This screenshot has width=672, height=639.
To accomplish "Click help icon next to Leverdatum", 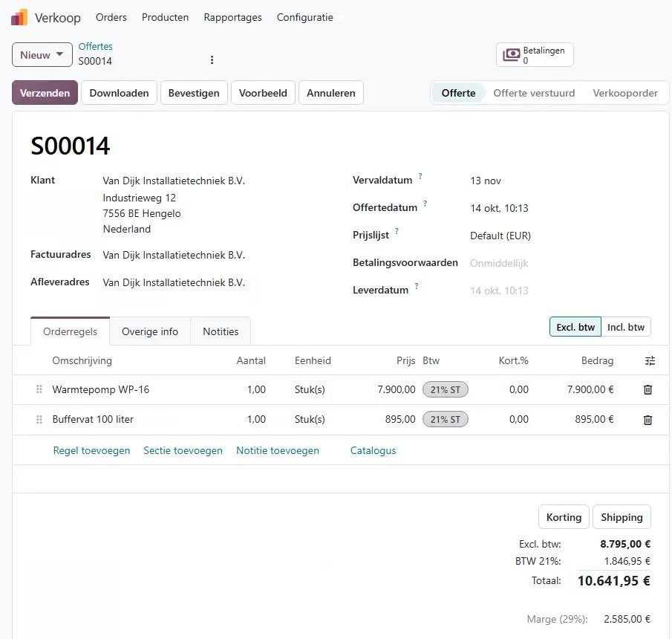I will [416, 285].
